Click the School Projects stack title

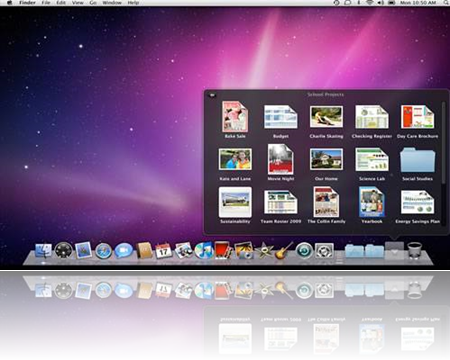[x=325, y=95]
